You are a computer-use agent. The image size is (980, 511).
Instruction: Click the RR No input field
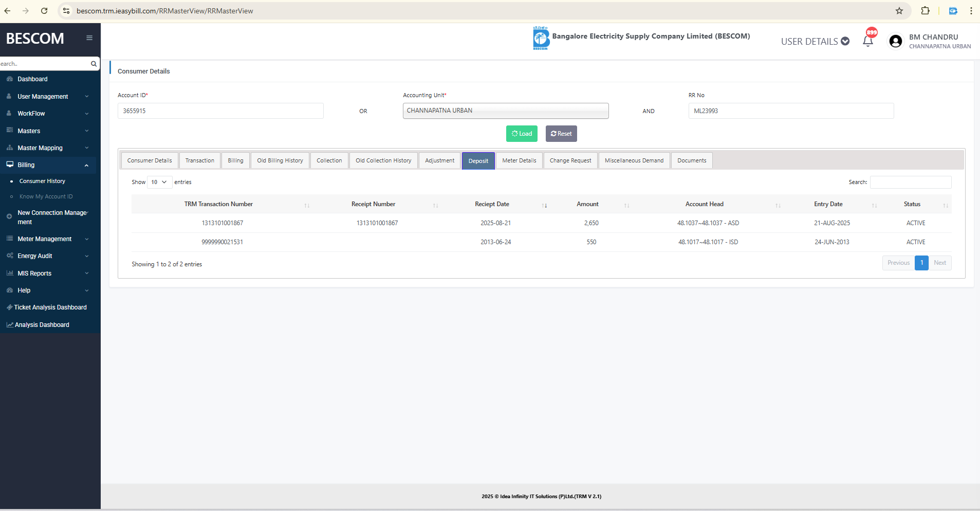coord(790,111)
